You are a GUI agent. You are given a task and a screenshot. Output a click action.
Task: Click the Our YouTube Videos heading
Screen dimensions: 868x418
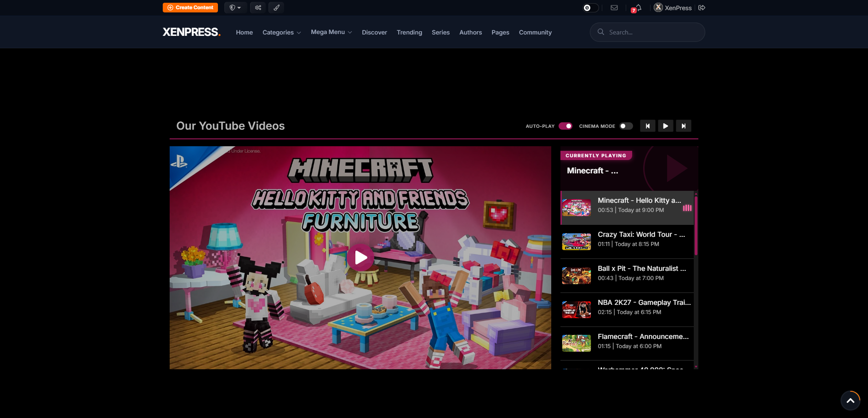[x=230, y=126]
